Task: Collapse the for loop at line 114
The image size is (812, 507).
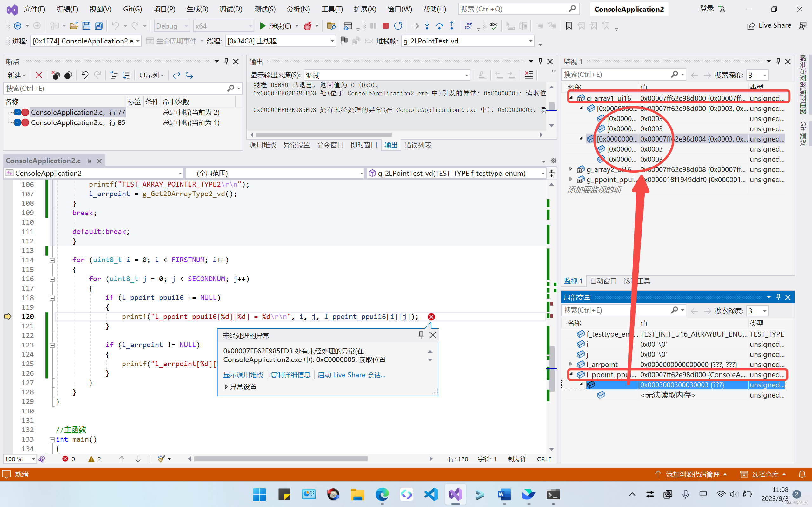Action: click(52, 260)
